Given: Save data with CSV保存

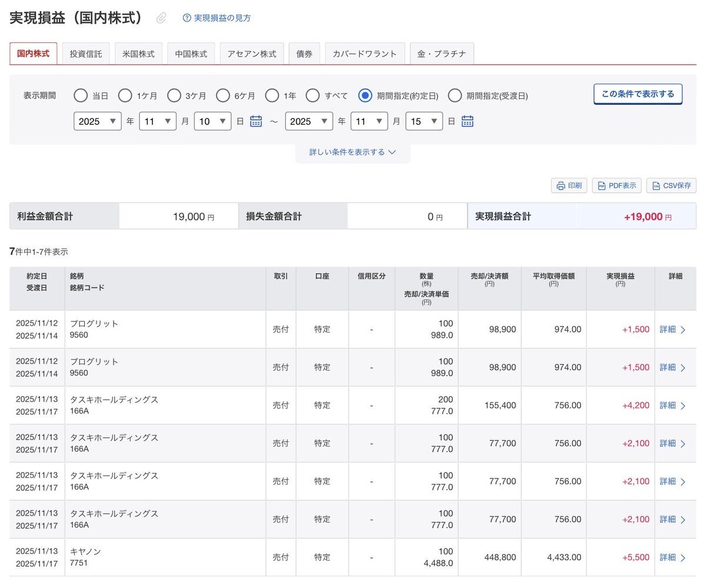Looking at the screenshot, I should coord(671,185).
